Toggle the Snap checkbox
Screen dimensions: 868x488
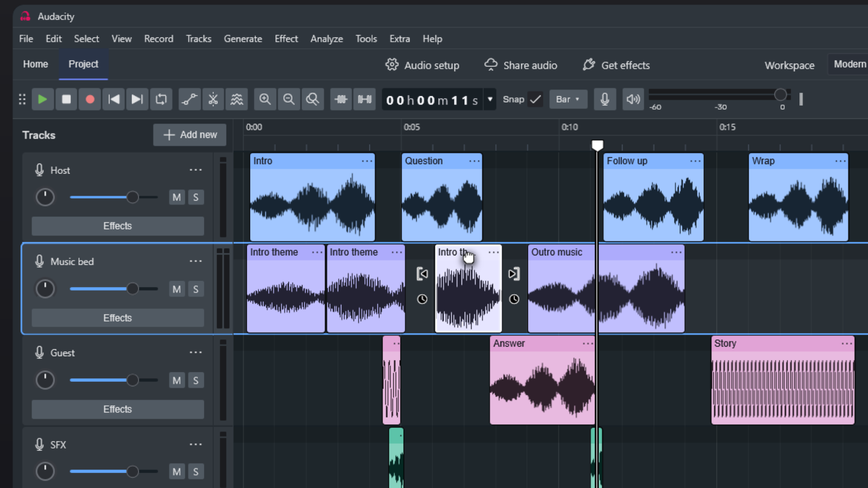pos(535,99)
